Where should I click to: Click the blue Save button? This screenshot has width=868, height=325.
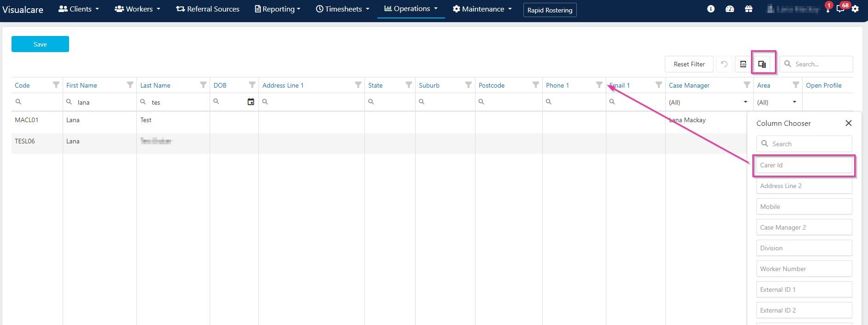[40, 44]
